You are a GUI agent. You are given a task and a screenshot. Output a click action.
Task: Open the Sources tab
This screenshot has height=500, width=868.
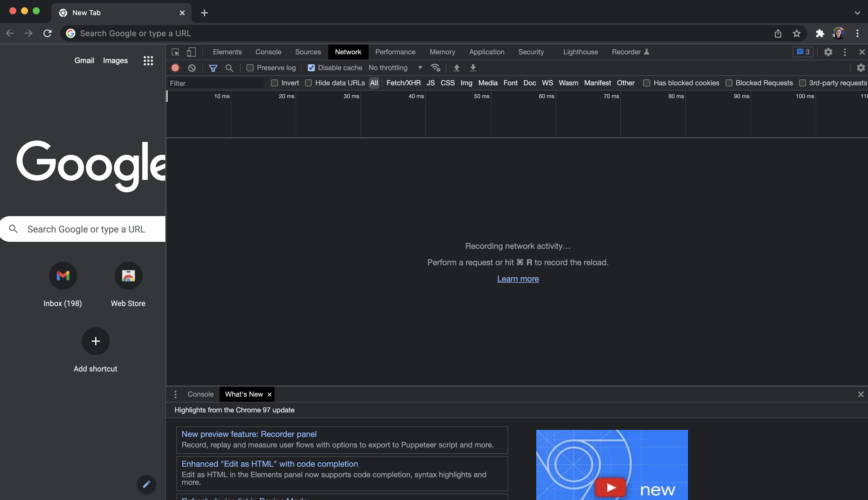tap(308, 52)
